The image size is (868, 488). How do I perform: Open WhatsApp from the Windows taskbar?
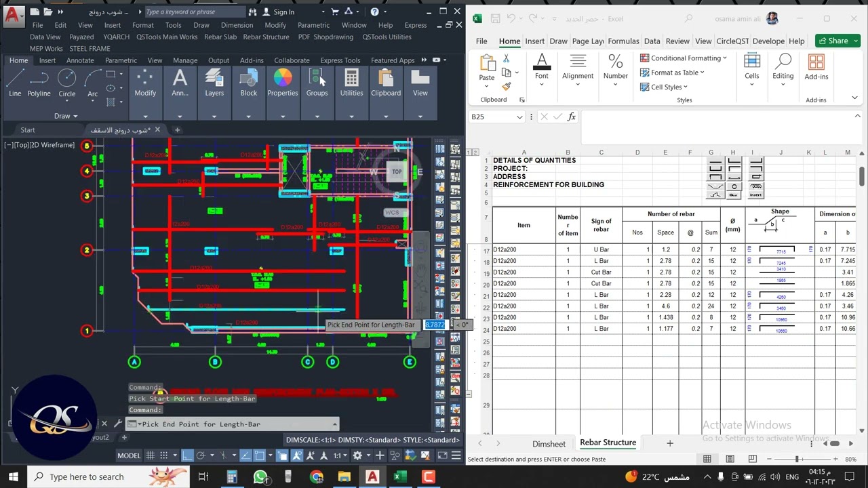[260, 477]
